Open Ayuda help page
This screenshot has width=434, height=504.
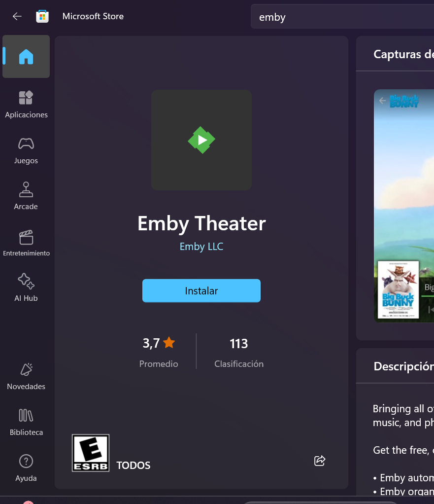coord(26,468)
